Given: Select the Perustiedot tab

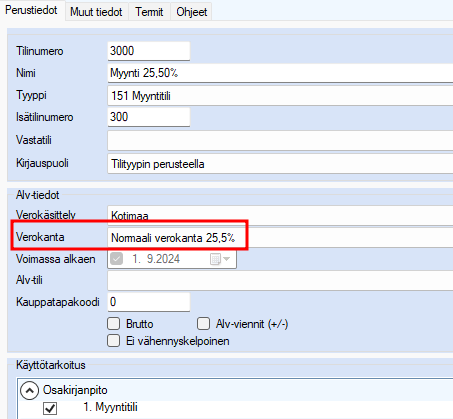Looking at the screenshot, I should coord(32,10).
